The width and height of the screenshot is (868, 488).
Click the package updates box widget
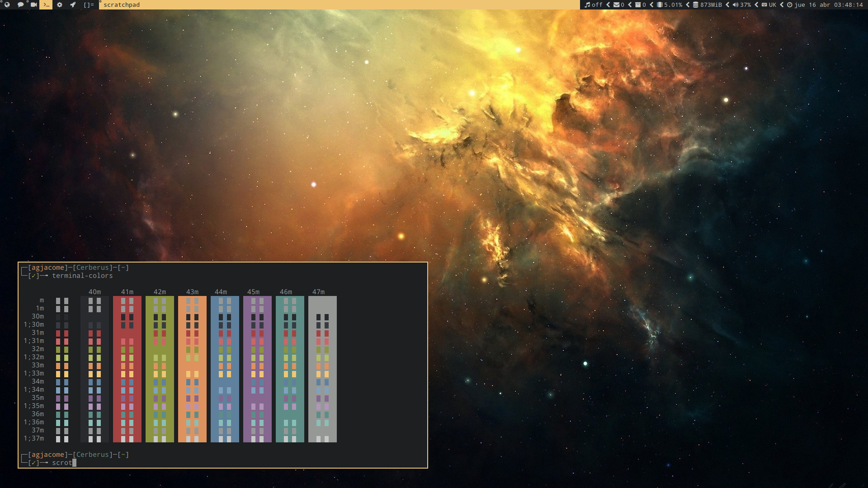(640, 5)
